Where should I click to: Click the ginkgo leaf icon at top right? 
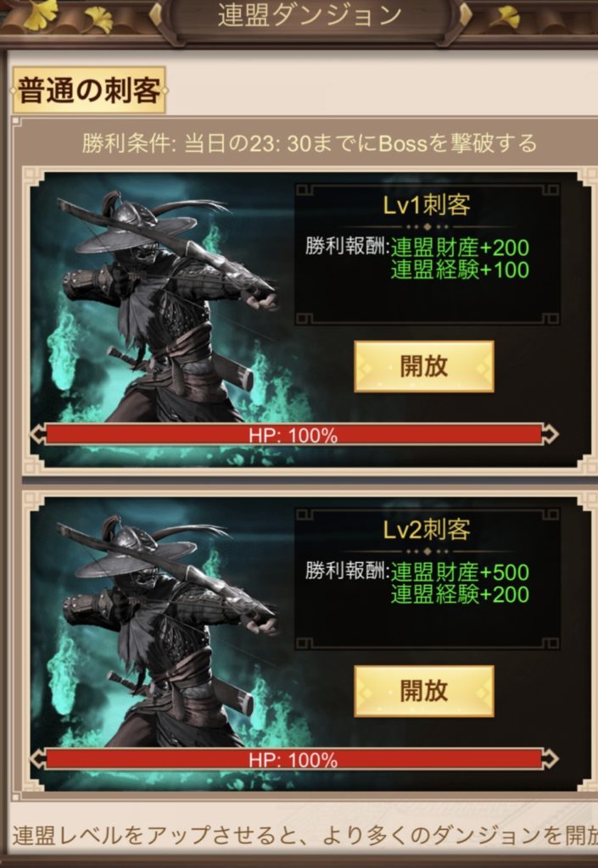coord(505,17)
